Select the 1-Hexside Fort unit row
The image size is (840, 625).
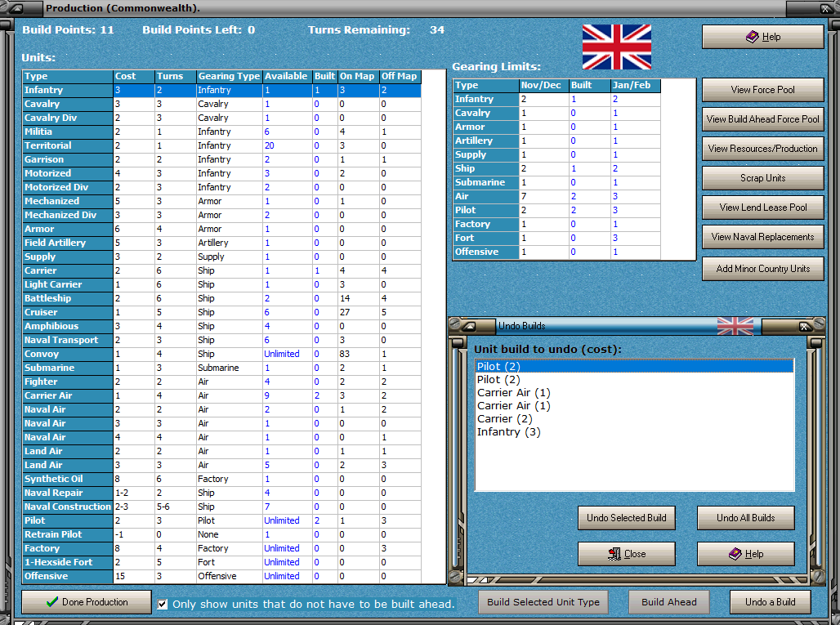coord(221,562)
